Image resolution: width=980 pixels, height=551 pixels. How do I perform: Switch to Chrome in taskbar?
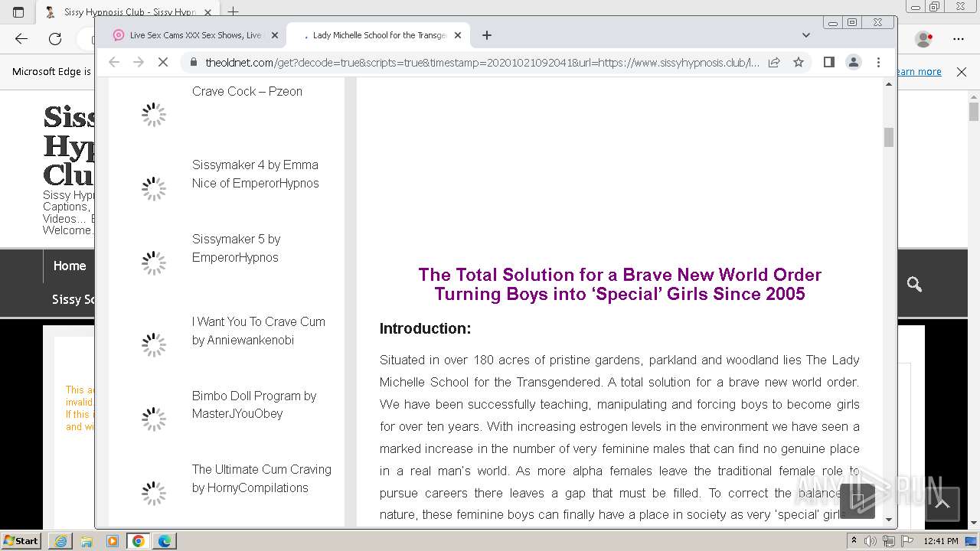click(x=139, y=541)
